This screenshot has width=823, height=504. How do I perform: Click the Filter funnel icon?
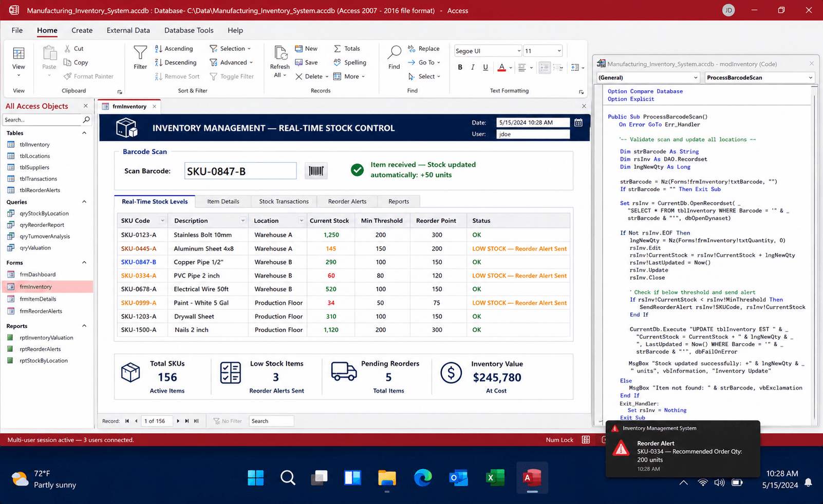(140, 52)
